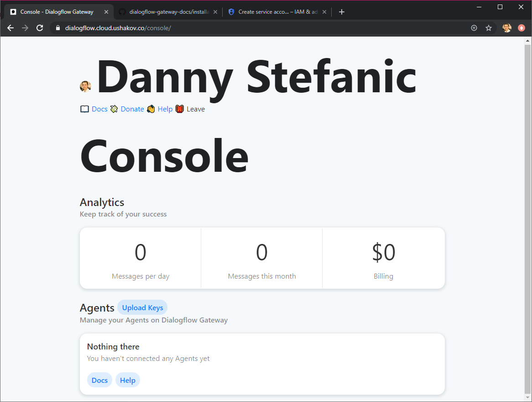
Task: Click the Nothing there heading
Action: 113,347
